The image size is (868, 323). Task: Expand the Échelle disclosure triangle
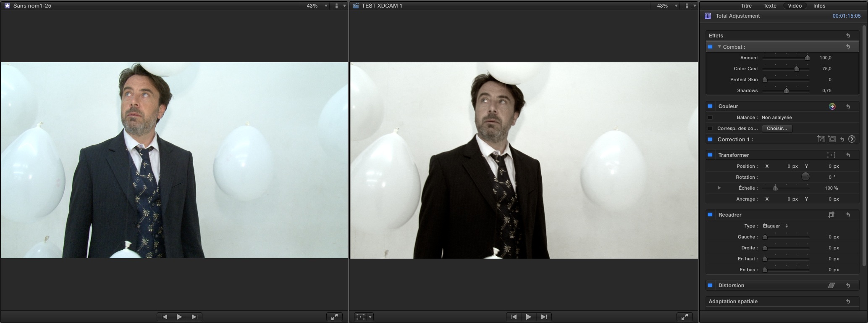(719, 188)
